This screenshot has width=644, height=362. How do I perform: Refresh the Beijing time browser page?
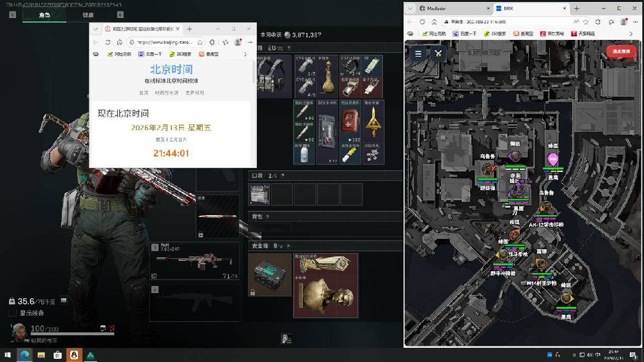108,42
